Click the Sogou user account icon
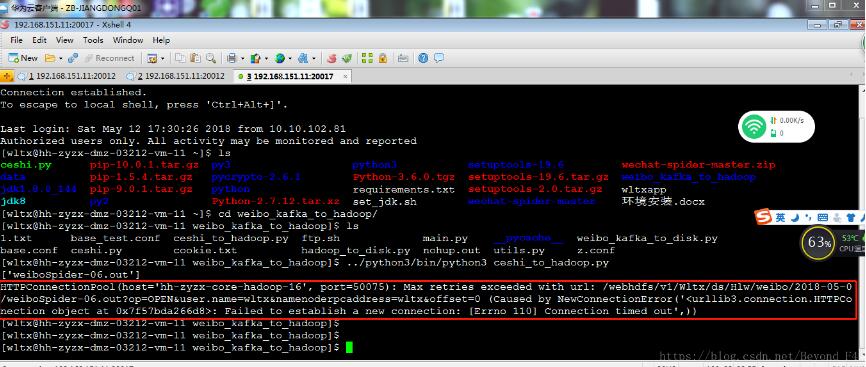The height and width of the screenshot is (367, 866). click(837, 217)
